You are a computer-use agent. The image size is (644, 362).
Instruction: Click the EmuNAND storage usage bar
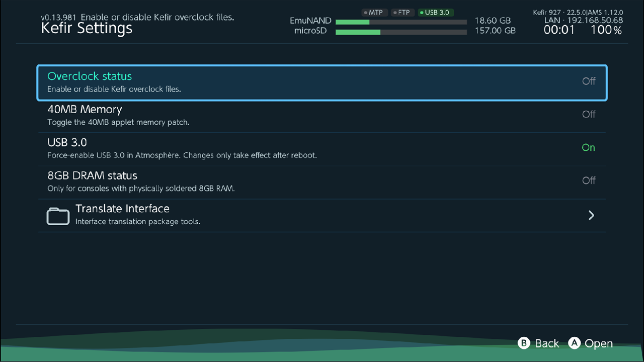(x=401, y=22)
